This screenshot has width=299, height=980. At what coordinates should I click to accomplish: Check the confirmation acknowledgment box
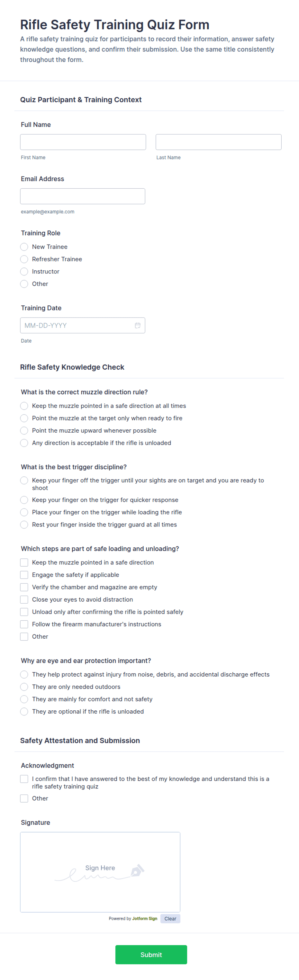pyautogui.click(x=24, y=779)
